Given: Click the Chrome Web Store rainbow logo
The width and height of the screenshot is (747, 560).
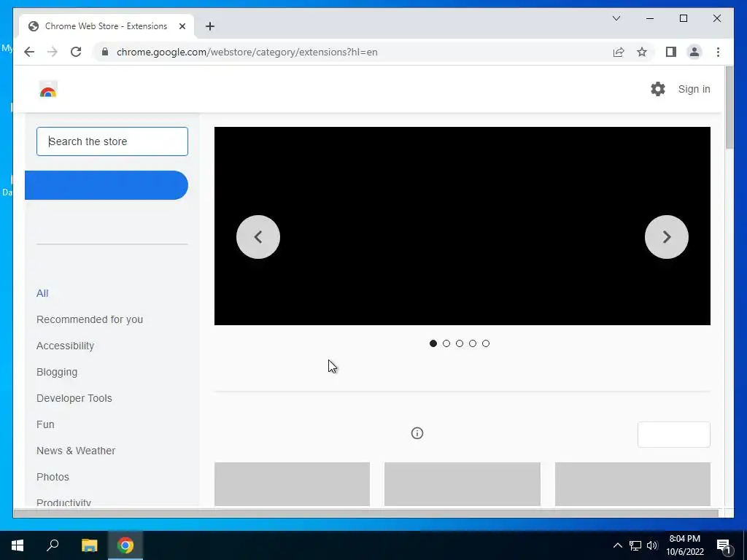Looking at the screenshot, I should pos(48,89).
